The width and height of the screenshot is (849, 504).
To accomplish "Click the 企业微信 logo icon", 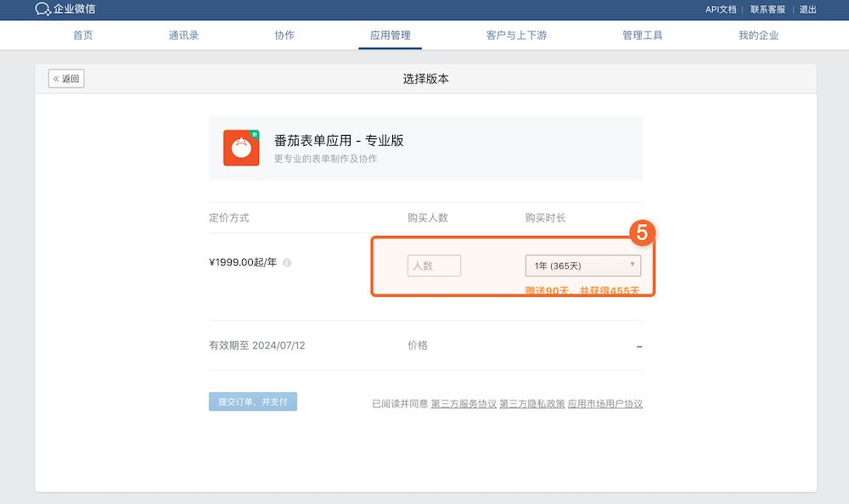I will pos(42,8).
